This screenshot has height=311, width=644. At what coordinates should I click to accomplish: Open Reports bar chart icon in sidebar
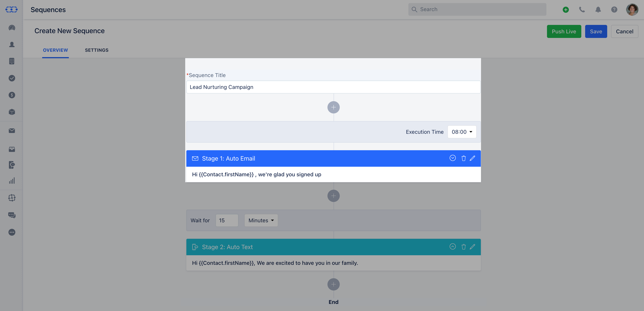pos(12,181)
